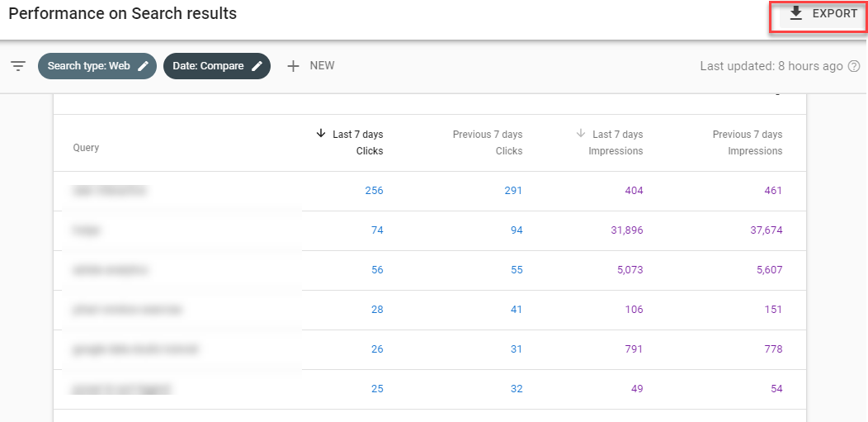Screen dimensions: 868x422
Task: Click pencil icon on Search type: Web chip
Action: [144, 66]
